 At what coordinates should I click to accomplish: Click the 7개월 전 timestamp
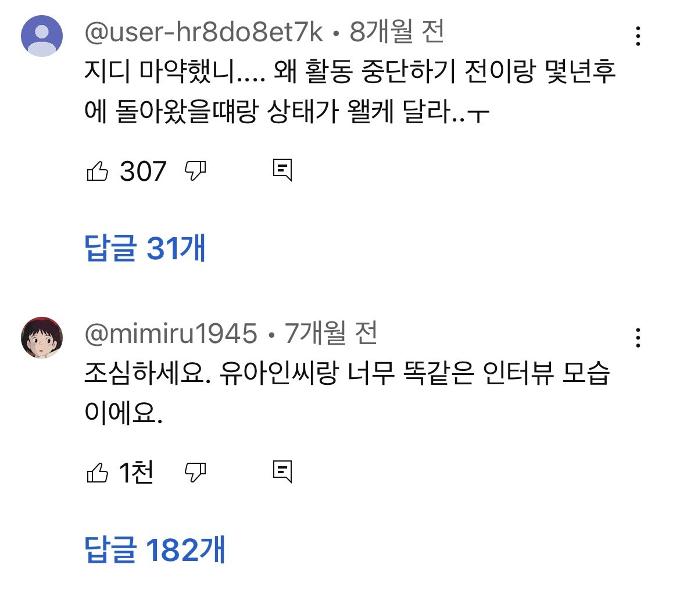pyautogui.click(x=330, y=333)
